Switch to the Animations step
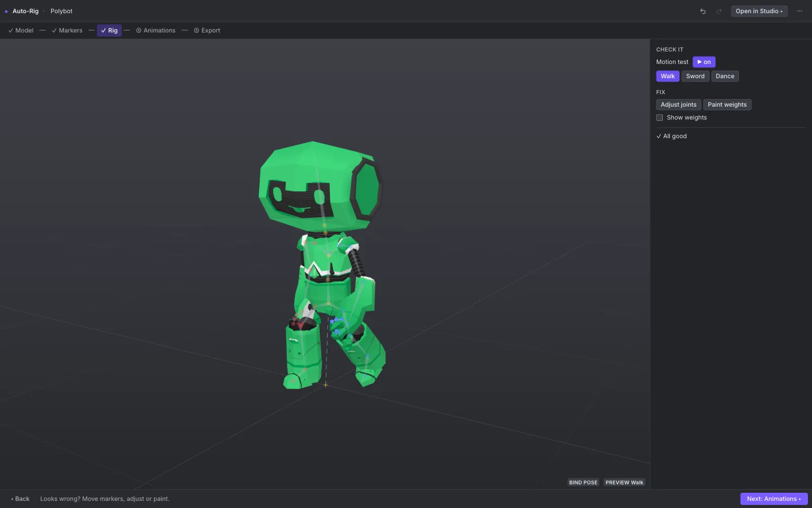Screen dimensions: 812x508 coord(156,30)
